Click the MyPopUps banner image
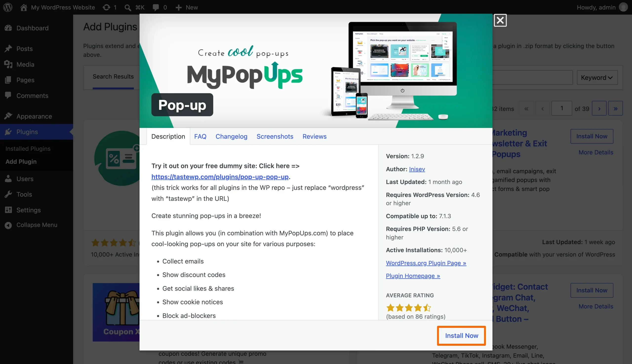632x364 pixels. (316, 71)
